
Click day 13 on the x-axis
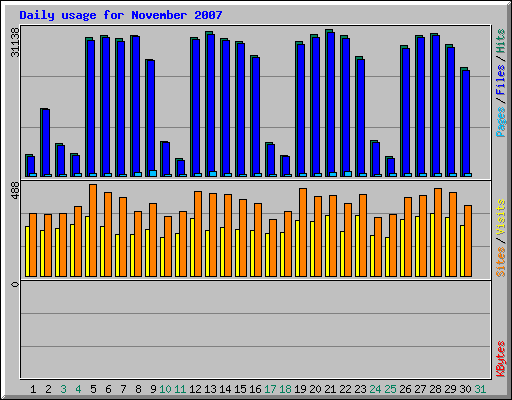[x=210, y=389]
